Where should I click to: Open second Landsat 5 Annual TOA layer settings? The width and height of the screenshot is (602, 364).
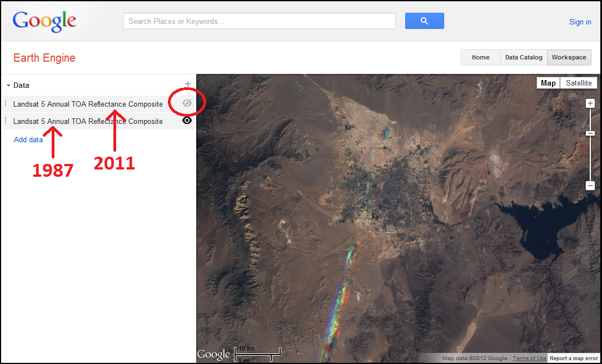tap(88, 121)
